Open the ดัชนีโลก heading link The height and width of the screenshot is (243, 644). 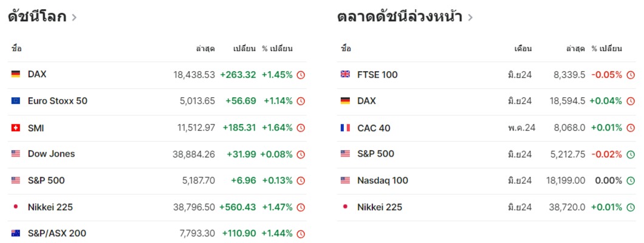tap(37, 17)
